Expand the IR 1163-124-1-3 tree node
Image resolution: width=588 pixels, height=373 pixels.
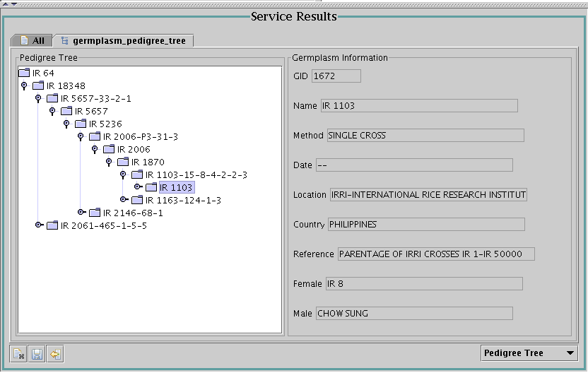124,199
